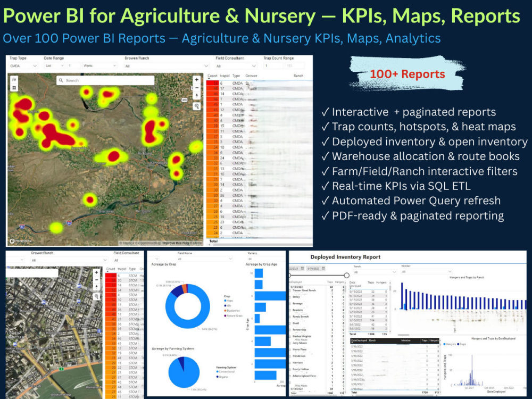Screen dimensions: 532x399
Task: Zoom in on the Manhattan satellite map
Action: tap(97, 272)
